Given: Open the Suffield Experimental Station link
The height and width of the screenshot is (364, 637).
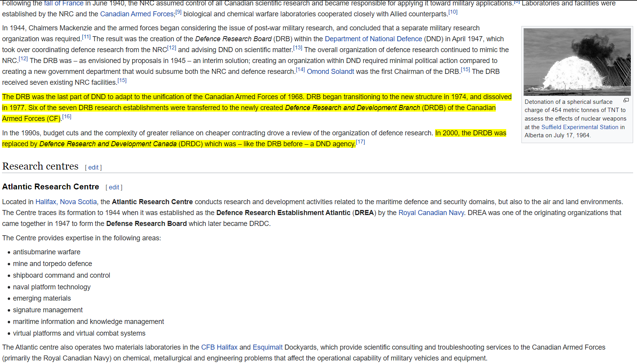Looking at the screenshot, I should tap(580, 127).
